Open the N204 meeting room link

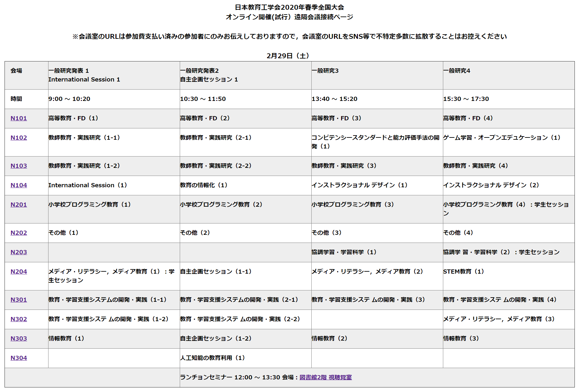point(19,272)
